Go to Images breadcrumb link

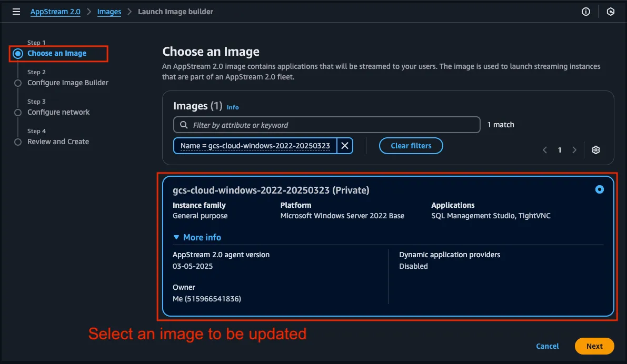click(x=109, y=12)
